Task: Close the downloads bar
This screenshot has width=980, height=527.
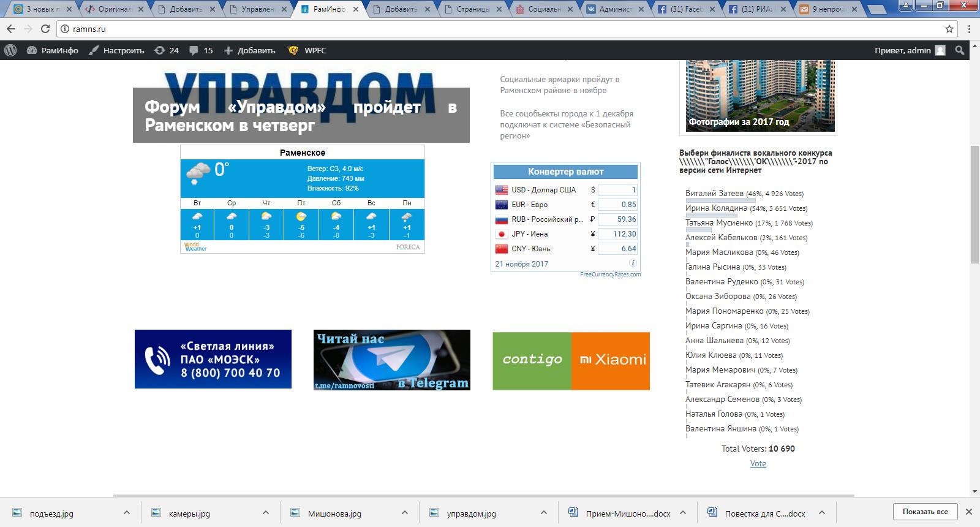Action: point(969,512)
